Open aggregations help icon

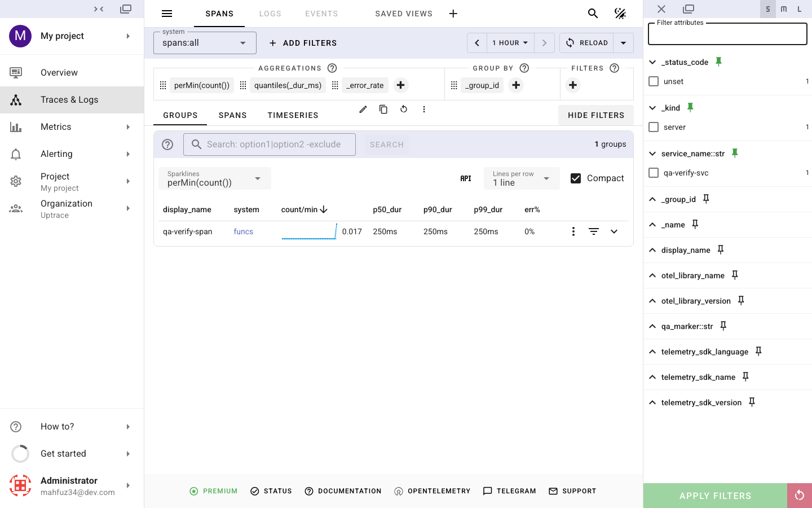tap(332, 68)
